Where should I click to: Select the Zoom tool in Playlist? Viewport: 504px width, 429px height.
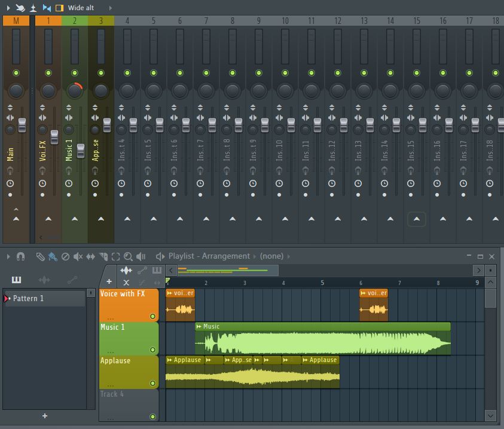(x=128, y=256)
